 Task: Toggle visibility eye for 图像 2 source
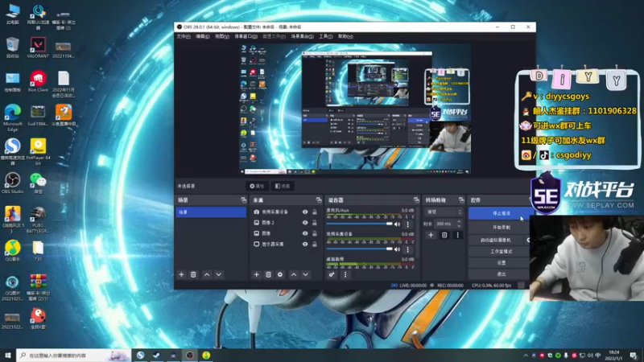(x=305, y=223)
